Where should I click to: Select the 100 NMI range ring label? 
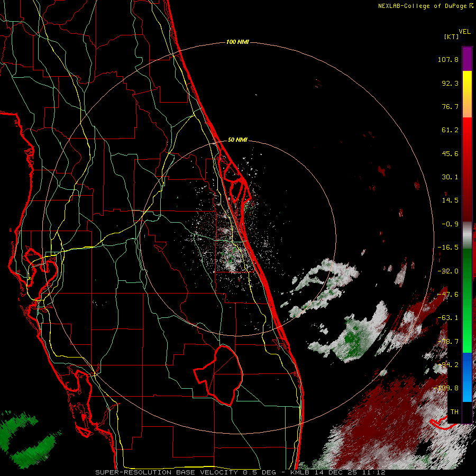tap(237, 42)
